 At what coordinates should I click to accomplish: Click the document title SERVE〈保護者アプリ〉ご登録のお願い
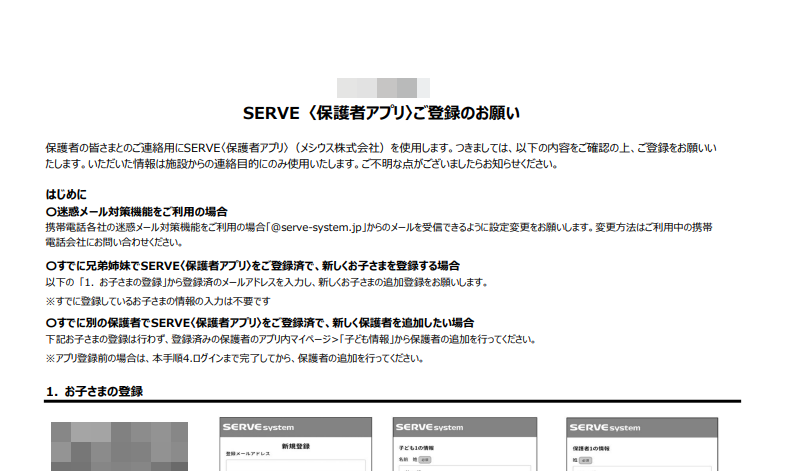click(382, 112)
